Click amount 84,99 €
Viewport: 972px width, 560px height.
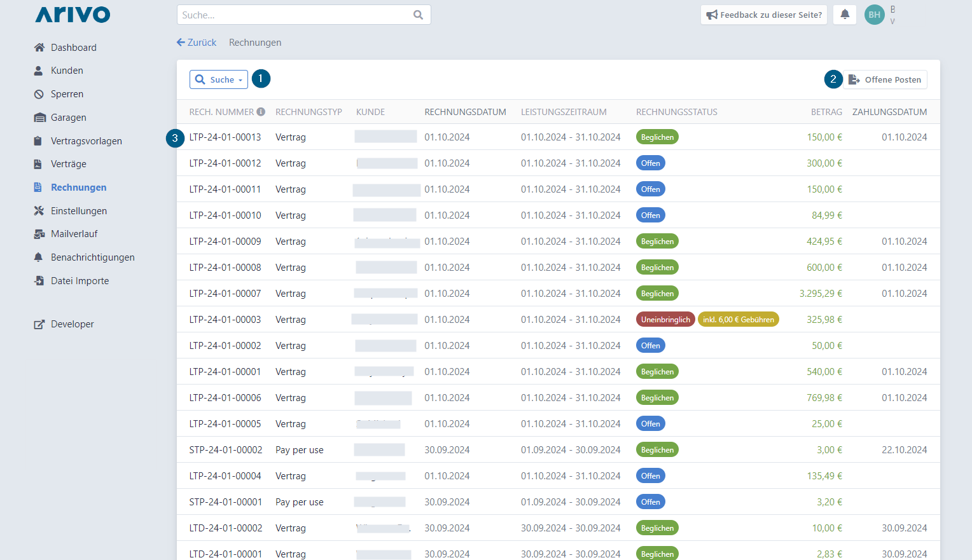[x=827, y=215]
